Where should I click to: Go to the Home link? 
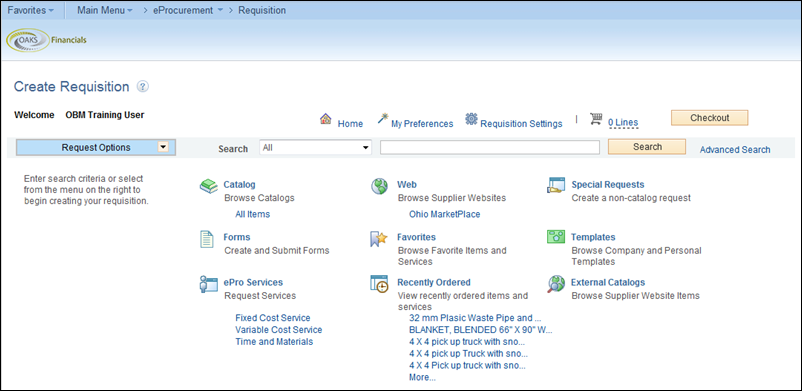pos(350,124)
